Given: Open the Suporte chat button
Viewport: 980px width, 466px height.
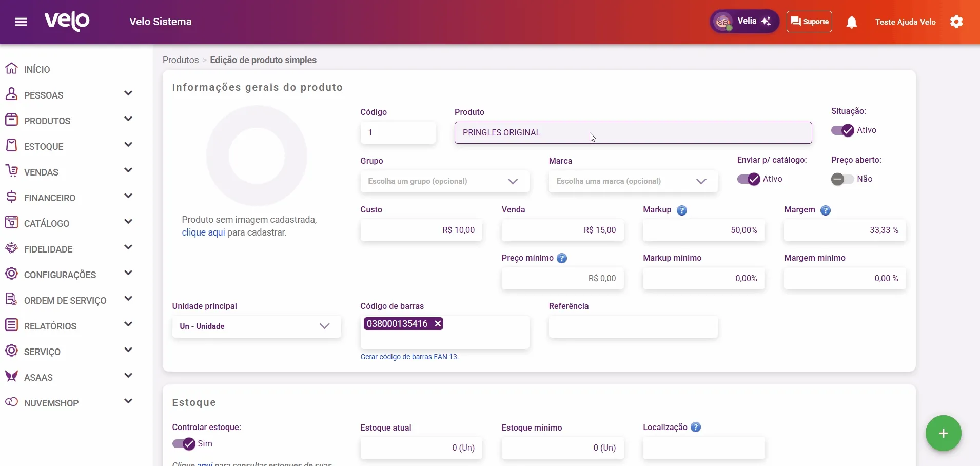Looking at the screenshot, I should [x=809, y=22].
